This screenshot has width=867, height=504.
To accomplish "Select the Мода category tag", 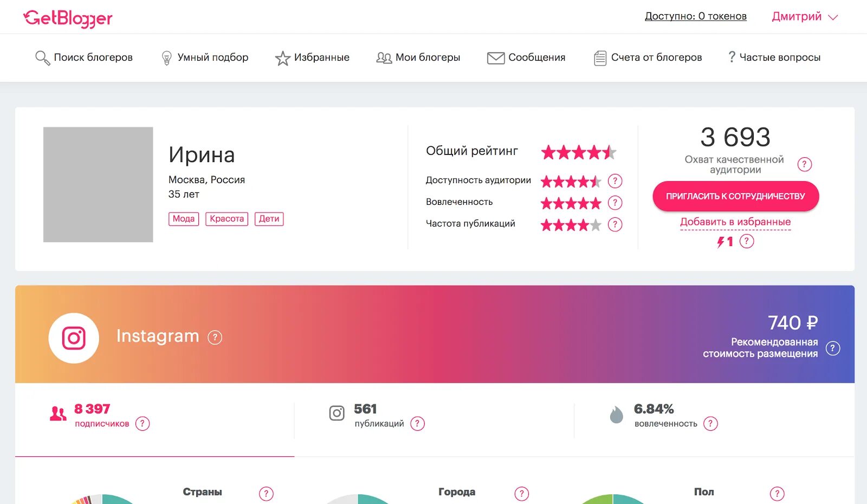I will point(184,219).
